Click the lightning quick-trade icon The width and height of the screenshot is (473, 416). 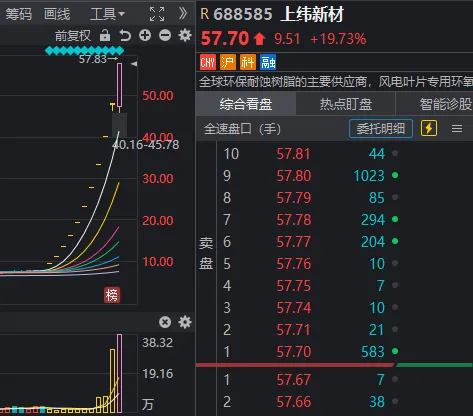(429, 128)
